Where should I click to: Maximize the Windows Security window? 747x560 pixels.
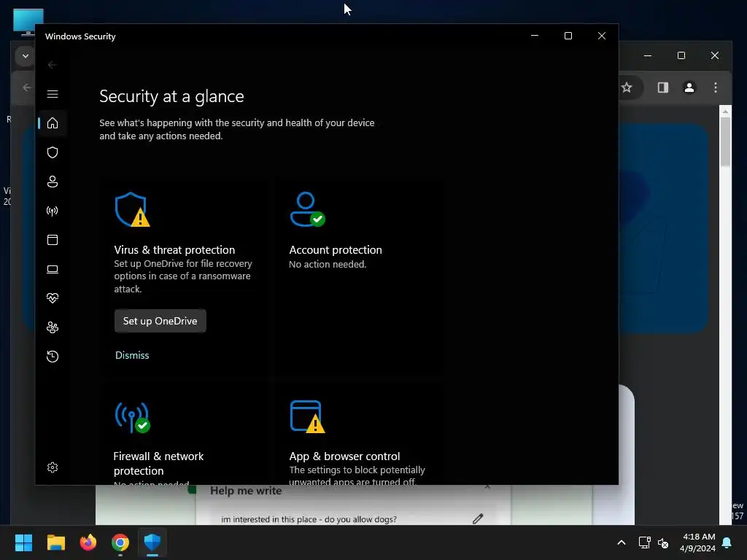(568, 36)
